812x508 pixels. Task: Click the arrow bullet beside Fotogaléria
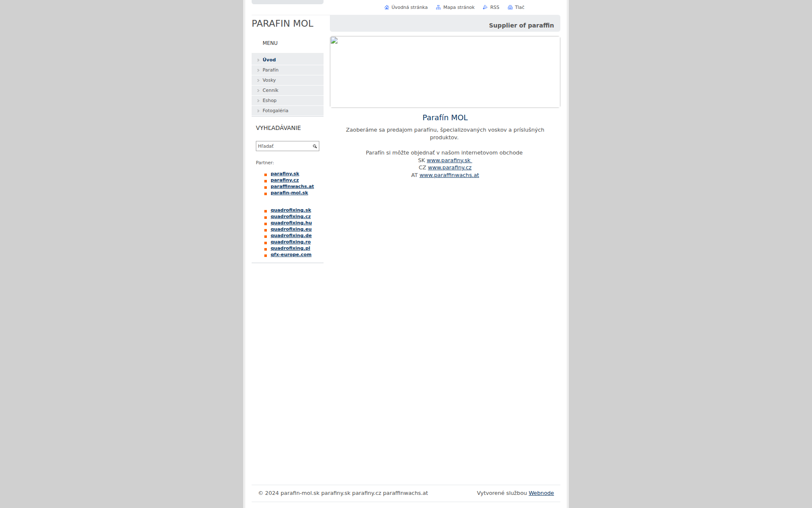258,111
